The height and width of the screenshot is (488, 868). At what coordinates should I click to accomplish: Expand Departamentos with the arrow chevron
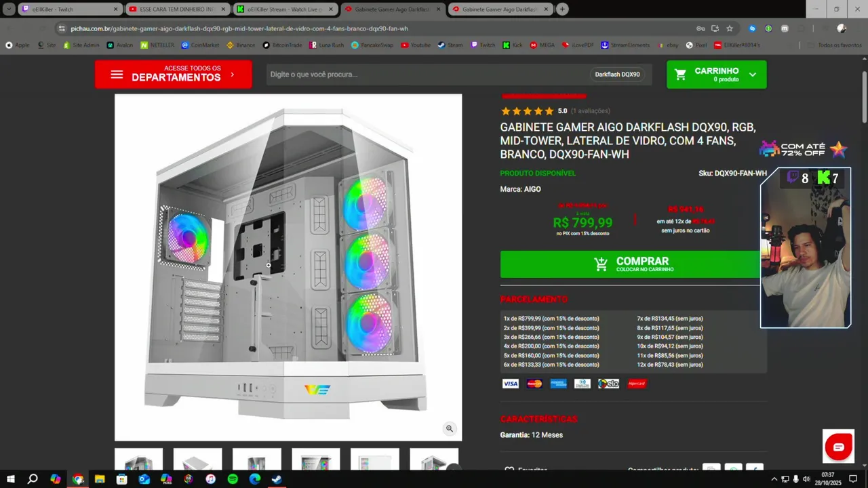click(x=233, y=75)
